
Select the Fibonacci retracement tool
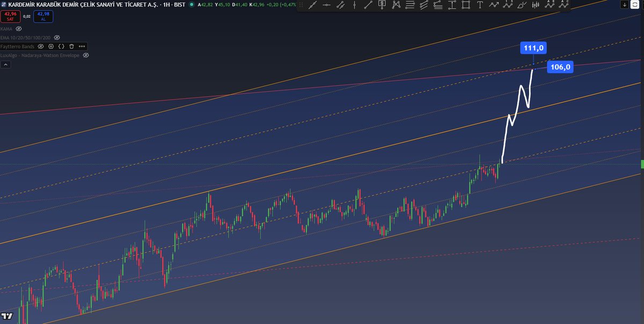[x=410, y=4]
